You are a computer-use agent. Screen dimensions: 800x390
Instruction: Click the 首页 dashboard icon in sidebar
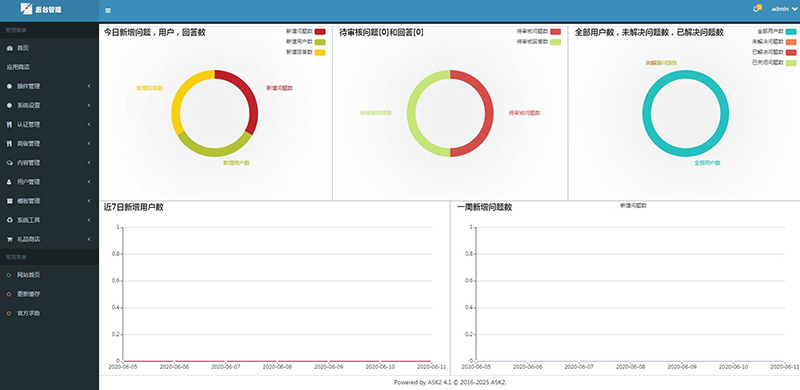(x=9, y=48)
